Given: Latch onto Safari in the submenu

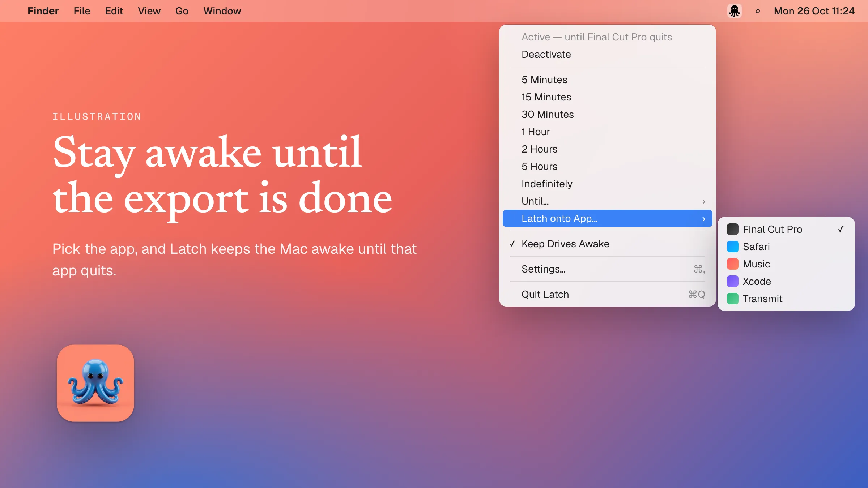Looking at the screenshot, I should [x=786, y=247].
